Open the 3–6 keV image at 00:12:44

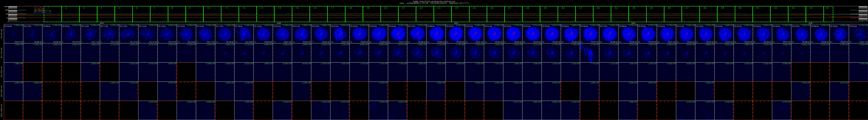pos(129,34)
